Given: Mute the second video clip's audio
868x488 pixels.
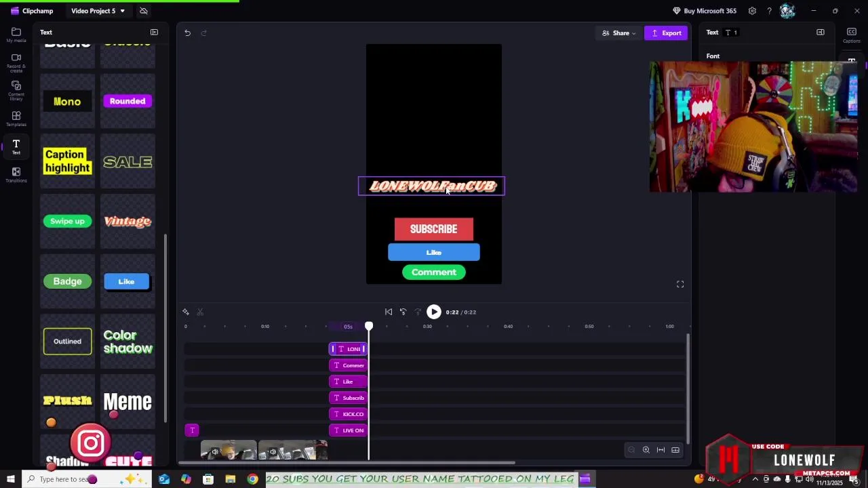Looking at the screenshot, I should tap(273, 452).
